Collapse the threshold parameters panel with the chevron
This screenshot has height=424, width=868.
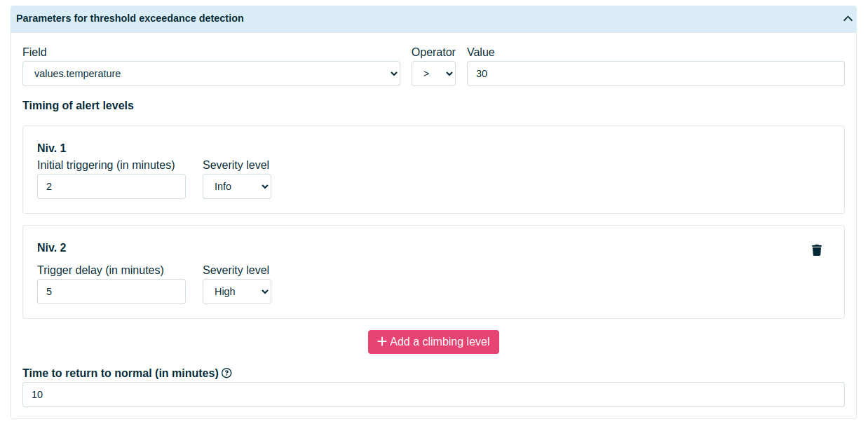(847, 19)
